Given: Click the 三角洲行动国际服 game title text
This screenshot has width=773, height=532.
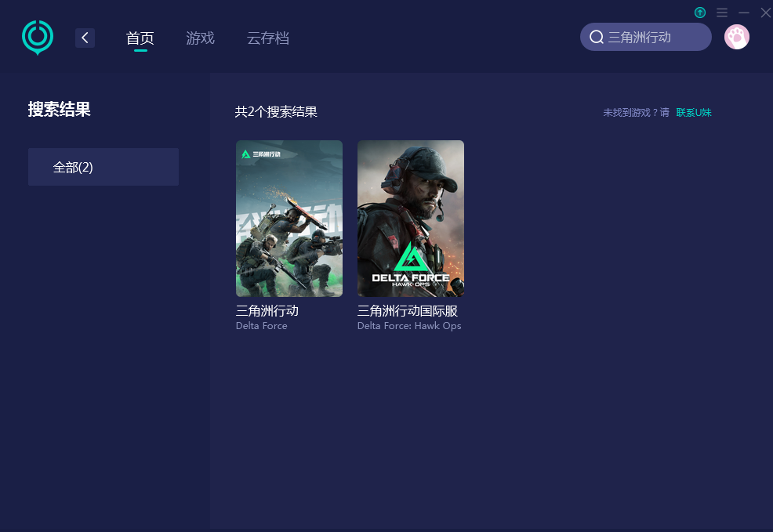Looking at the screenshot, I should [408, 311].
